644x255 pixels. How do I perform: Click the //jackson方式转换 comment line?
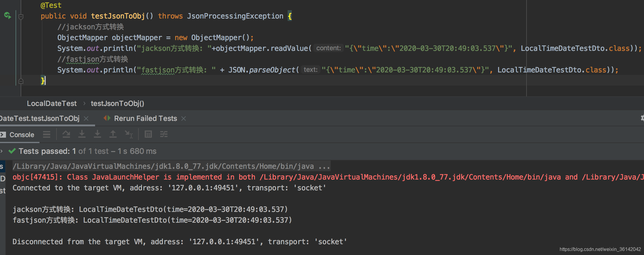91,27
